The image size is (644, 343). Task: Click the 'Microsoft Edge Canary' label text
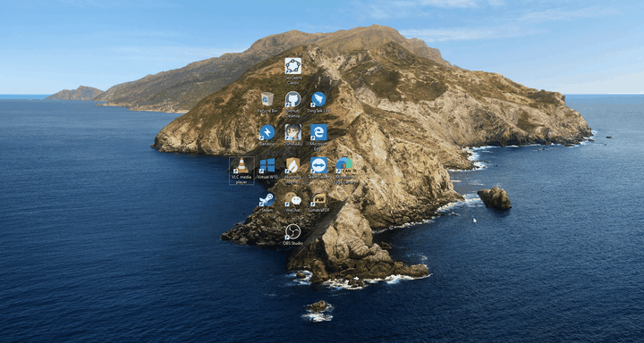click(344, 180)
